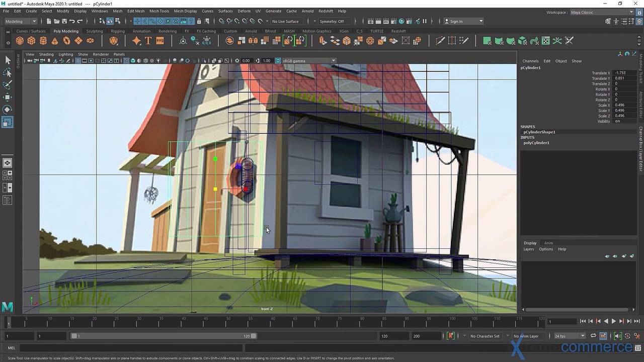This screenshot has height=362, width=644.
Task: Click the Super Shapes star icon
Action: 136,41
